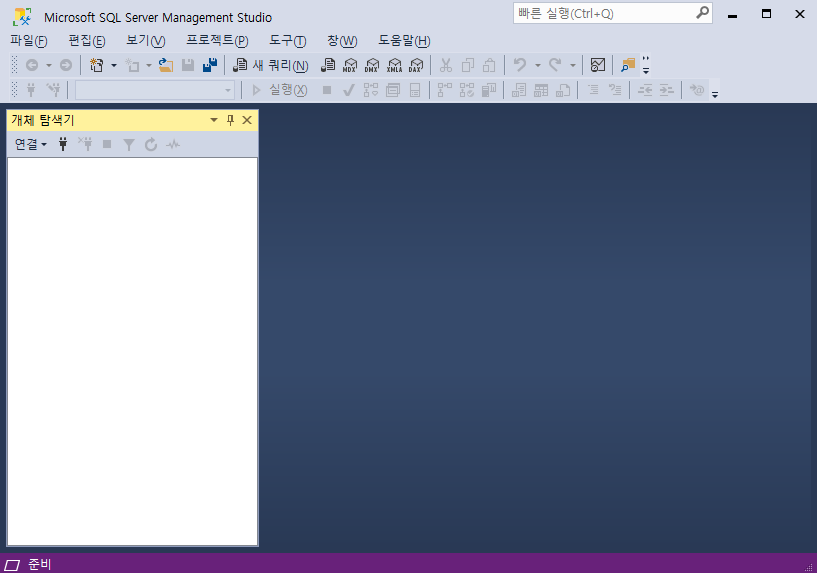Open a new MDX query
Viewport: 817px width, 573px height.
[x=350, y=65]
